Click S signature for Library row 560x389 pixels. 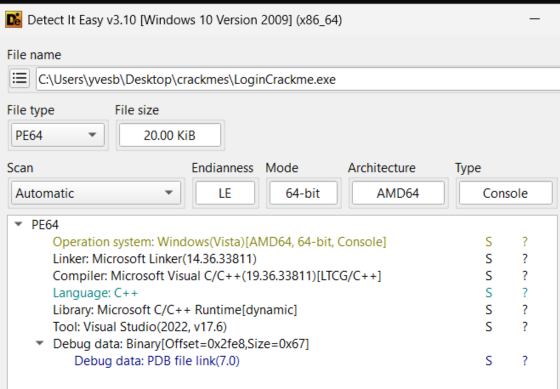(489, 310)
